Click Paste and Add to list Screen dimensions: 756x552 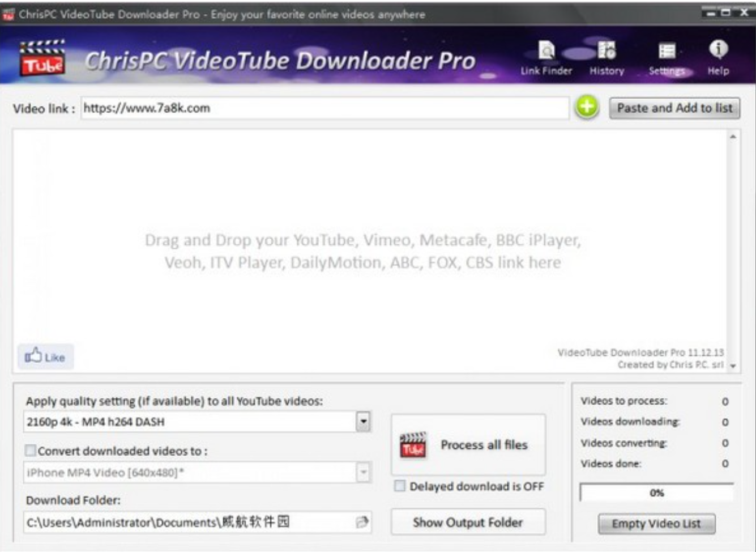pyautogui.click(x=674, y=108)
